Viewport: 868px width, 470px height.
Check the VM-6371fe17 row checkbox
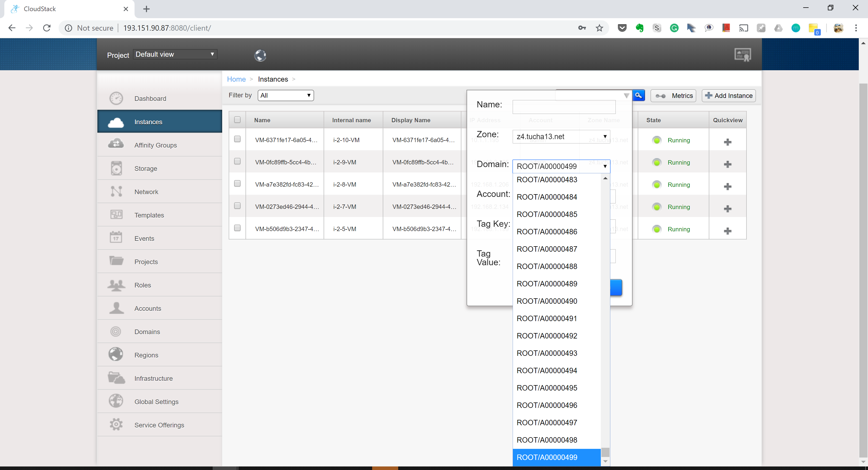[x=237, y=139]
